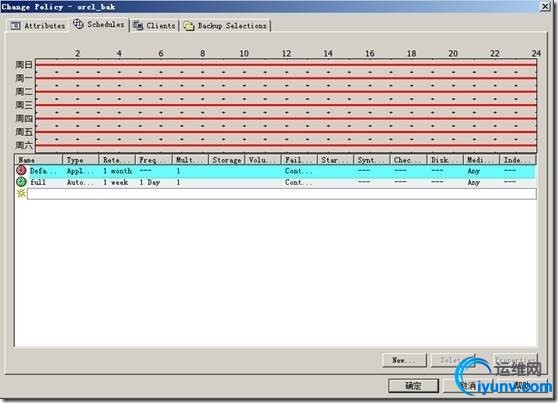Click Cont... cell in Default row
This screenshot has width=558, height=403.
coord(298,171)
